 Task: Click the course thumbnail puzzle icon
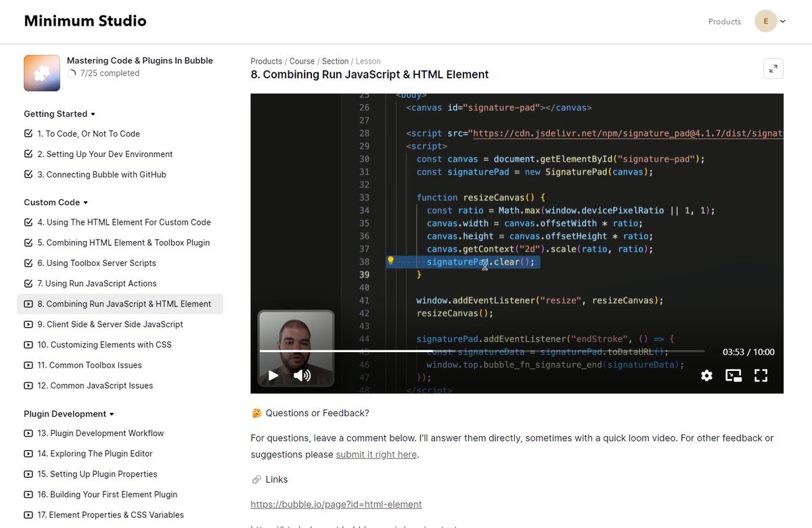(42, 73)
